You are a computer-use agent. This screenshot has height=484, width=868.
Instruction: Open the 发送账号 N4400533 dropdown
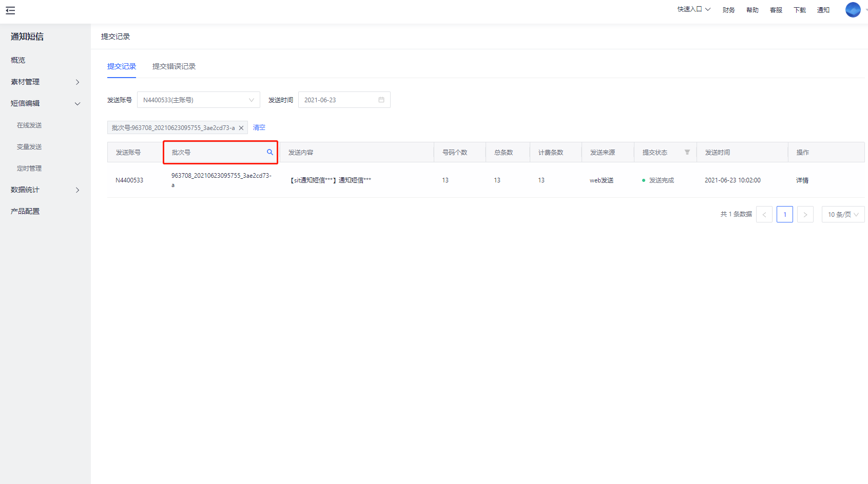pyautogui.click(x=199, y=100)
